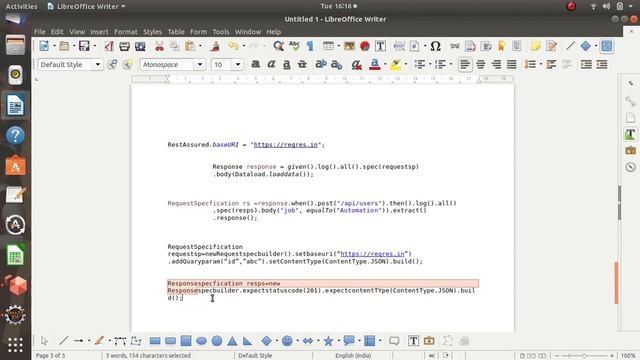The width and height of the screenshot is (640, 360).
Task: Align text right
Action: [496, 64]
